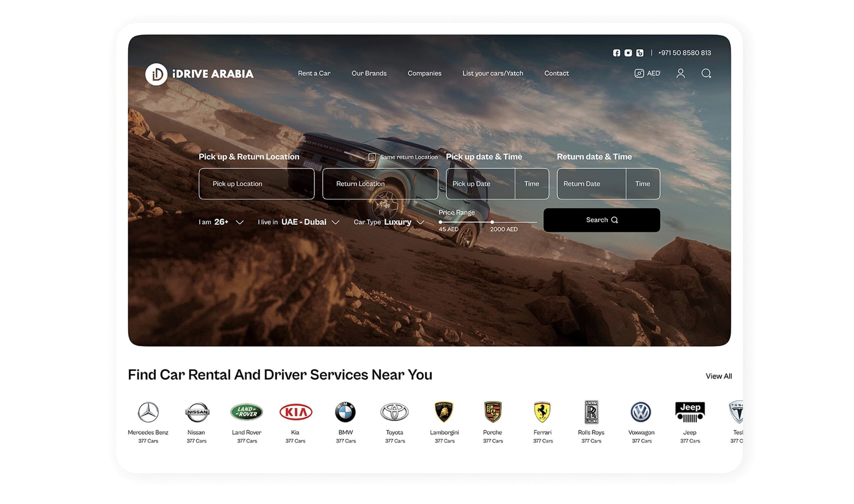Go to Our Brands menu item
The width and height of the screenshot is (854, 504).
369,73
